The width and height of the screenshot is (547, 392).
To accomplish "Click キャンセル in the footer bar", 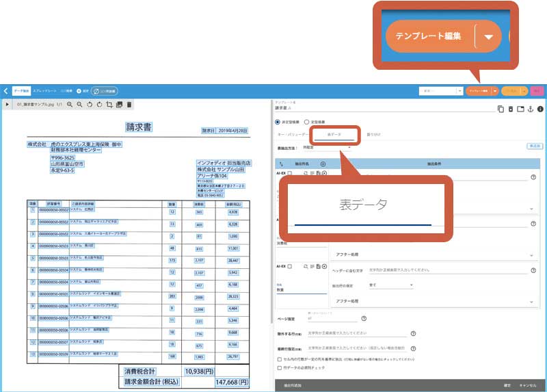I will [x=527, y=385].
